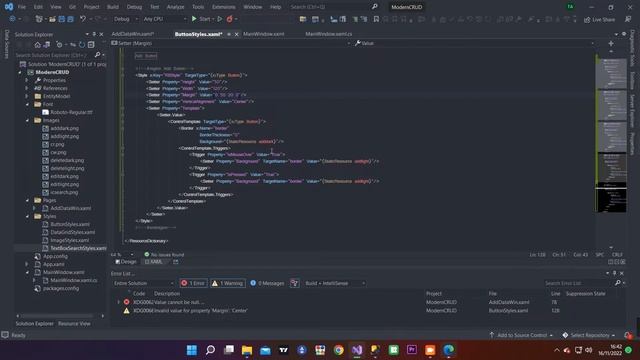Click the Save file toolbar icon
Screen dimensions: 640x360
click(x=62, y=19)
